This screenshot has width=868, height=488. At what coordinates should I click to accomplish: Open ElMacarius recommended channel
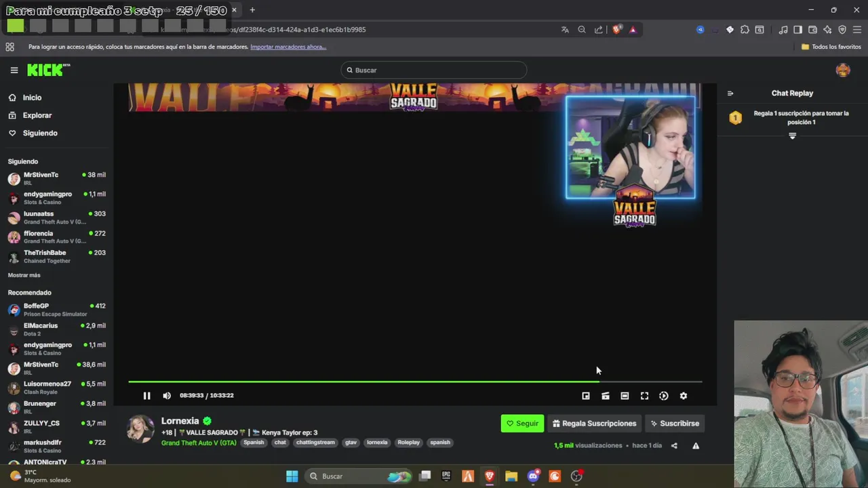tap(57, 329)
